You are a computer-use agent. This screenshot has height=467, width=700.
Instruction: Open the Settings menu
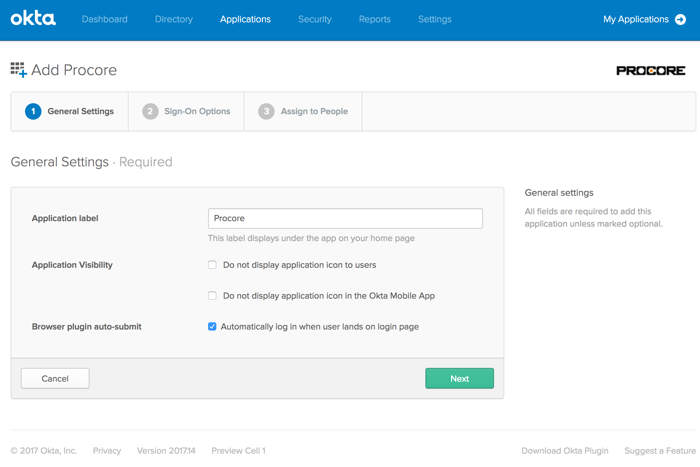[x=435, y=19]
